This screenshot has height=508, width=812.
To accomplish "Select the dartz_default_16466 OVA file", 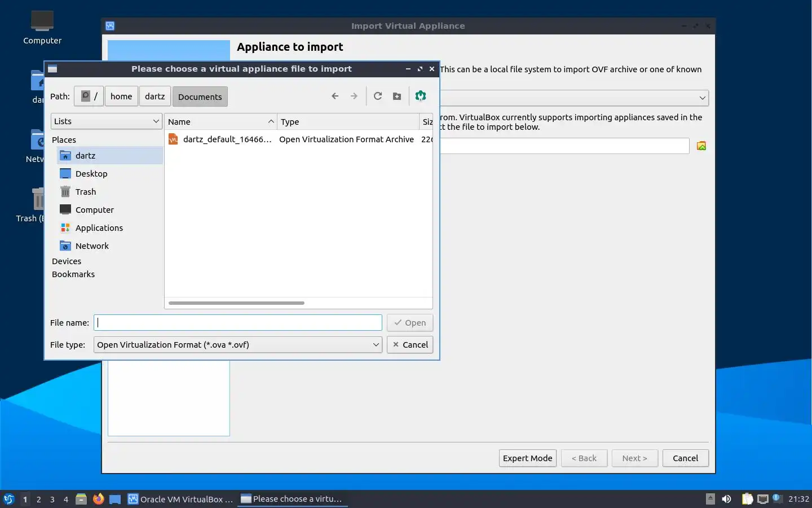I will (x=227, y=139).
